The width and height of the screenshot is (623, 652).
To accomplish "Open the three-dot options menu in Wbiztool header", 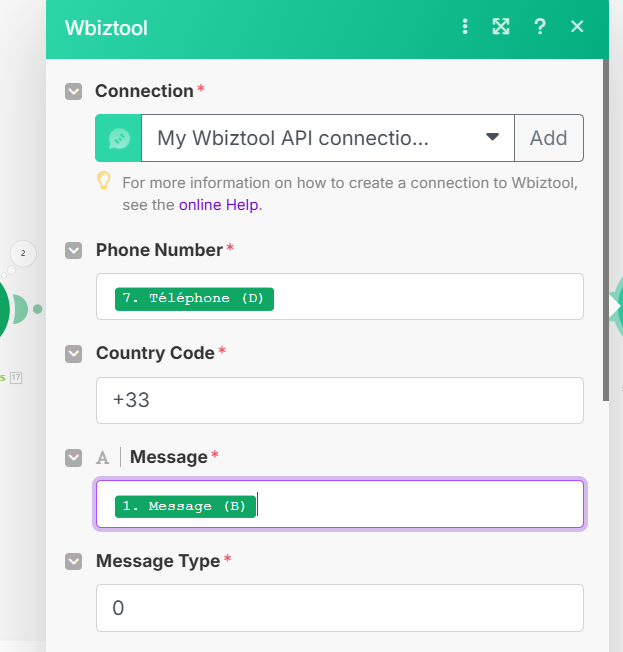I will [x=465, y=27].
